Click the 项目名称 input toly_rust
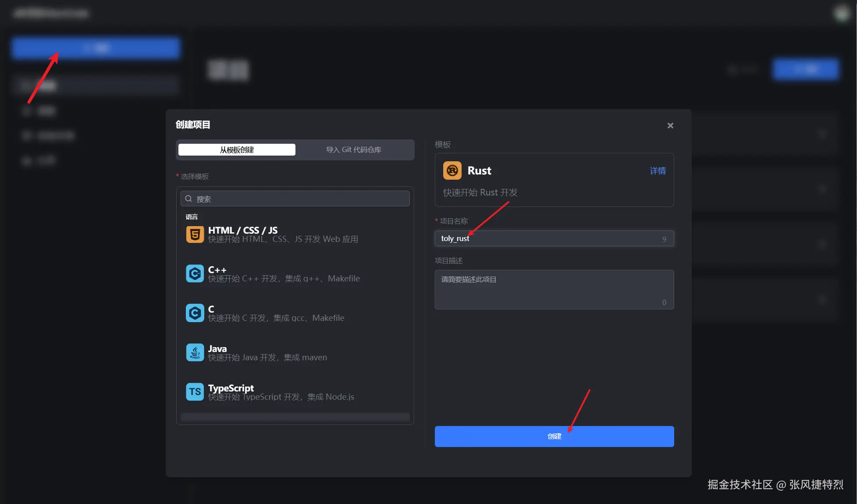 click(x=548, y=238)
